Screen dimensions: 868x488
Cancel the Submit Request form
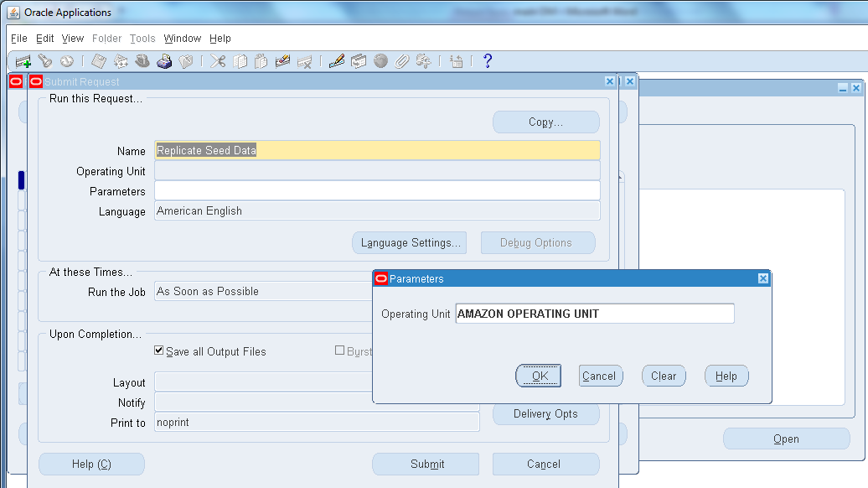coord(545,465)
